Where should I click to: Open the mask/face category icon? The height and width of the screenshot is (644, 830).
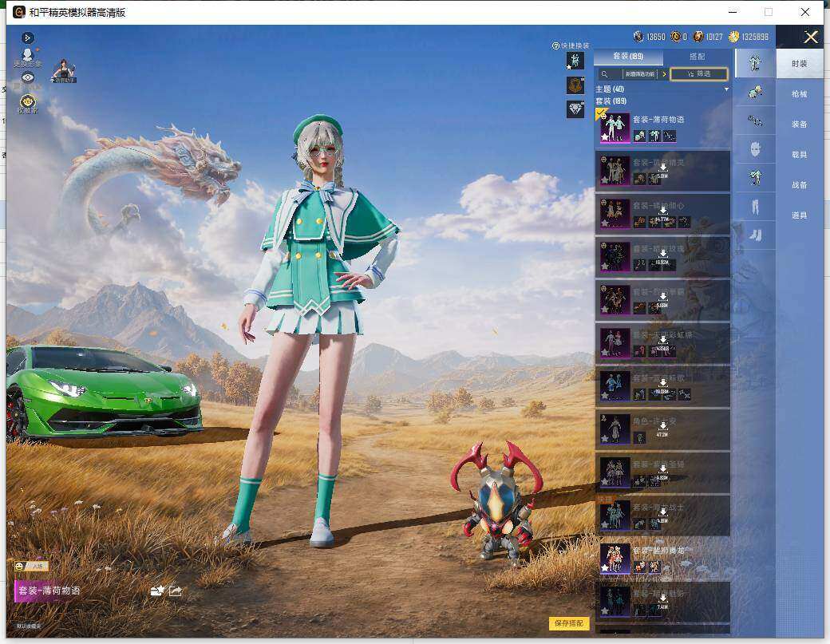pyautogui.click(x=755, y=149)
